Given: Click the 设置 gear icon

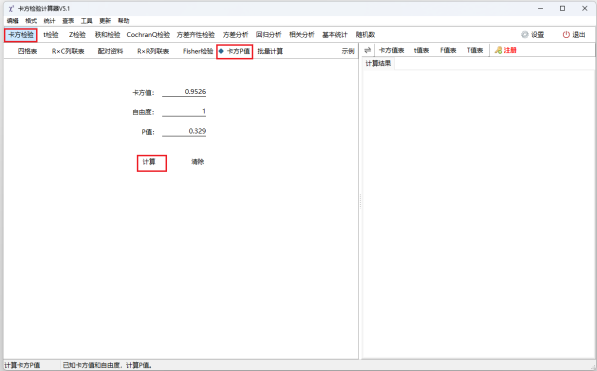Looking at the screenshot, I should (525, 35).
